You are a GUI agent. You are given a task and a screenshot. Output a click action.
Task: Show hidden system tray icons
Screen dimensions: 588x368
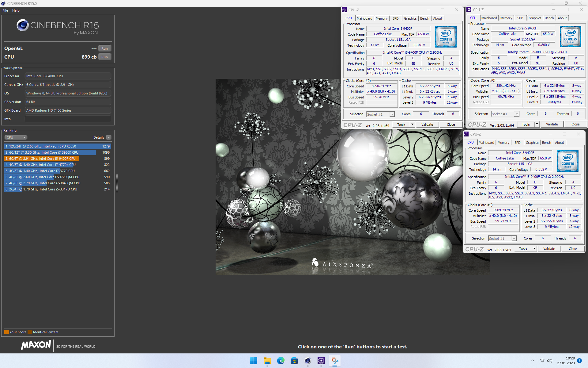pos(533,361)
